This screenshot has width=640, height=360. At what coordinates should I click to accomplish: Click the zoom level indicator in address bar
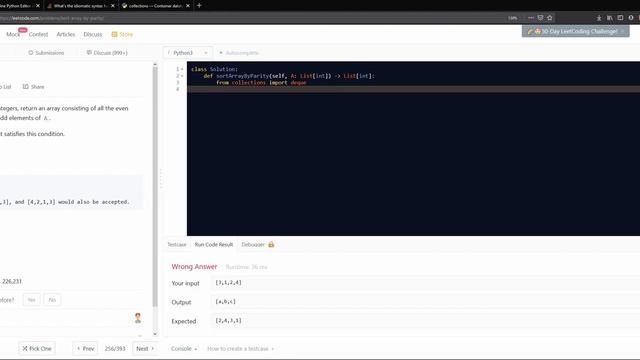512,18
